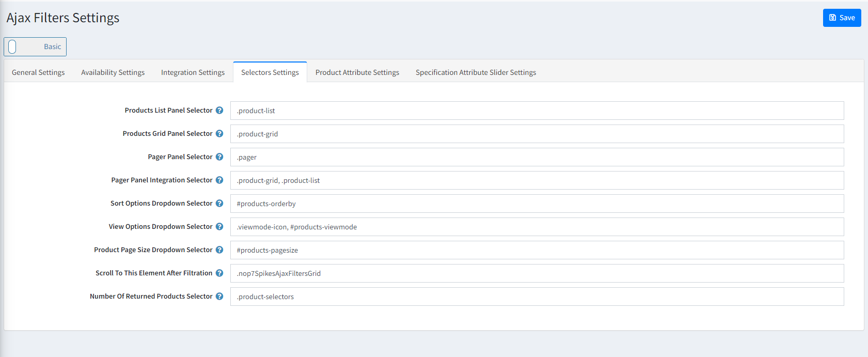The width and height of the screenshot is (868, 357).
Task: Click the Pager Panel Selector text field
Action: (x=537, y=157)
